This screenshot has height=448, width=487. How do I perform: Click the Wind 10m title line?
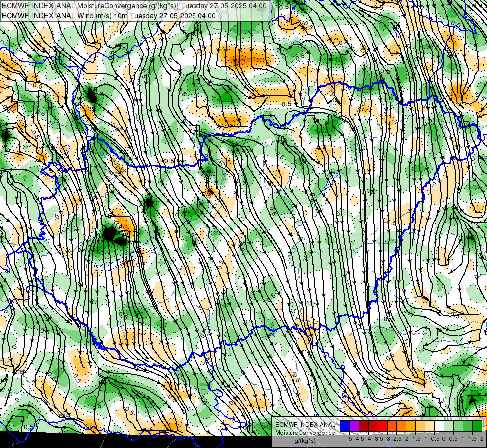(109, 16)
